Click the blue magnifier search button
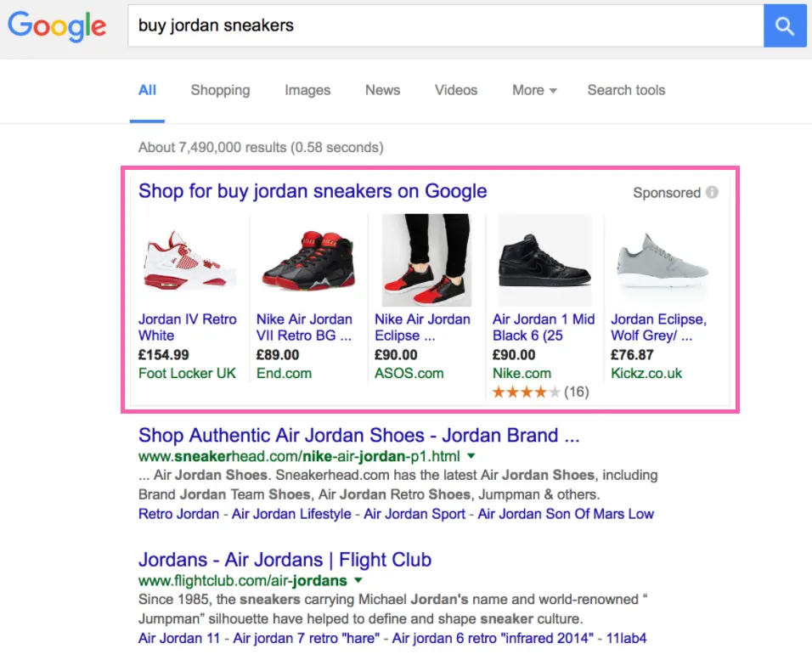This screenshot has height=660, width=812. tap(785, 25)
